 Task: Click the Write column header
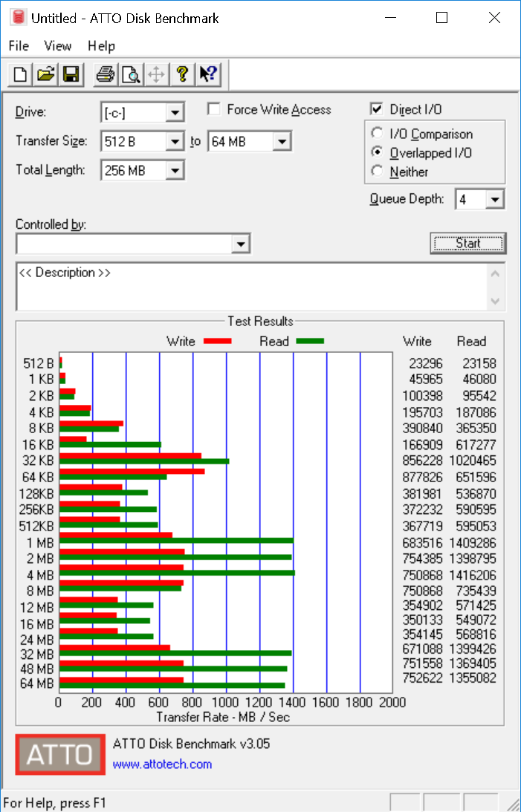(x=417, y=341)
